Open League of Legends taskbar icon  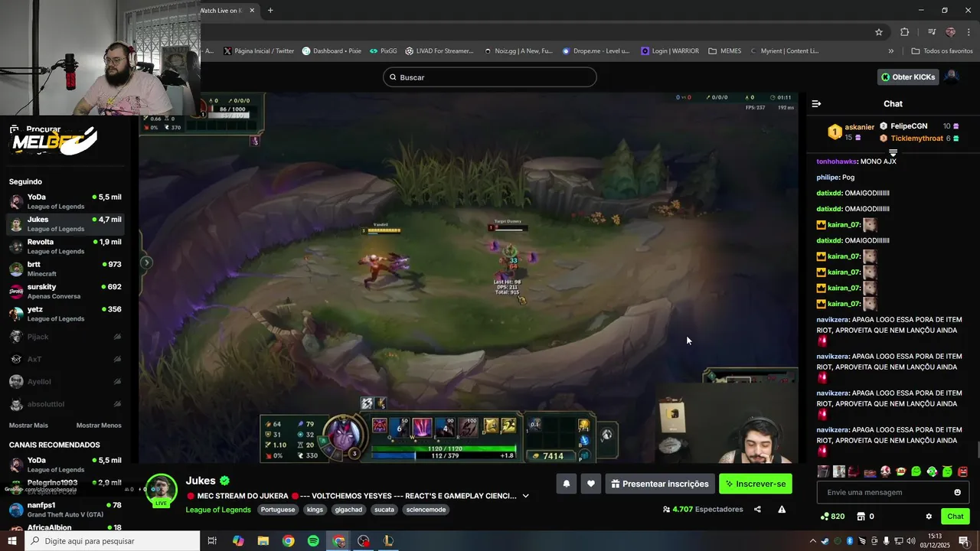pos(388,541)
